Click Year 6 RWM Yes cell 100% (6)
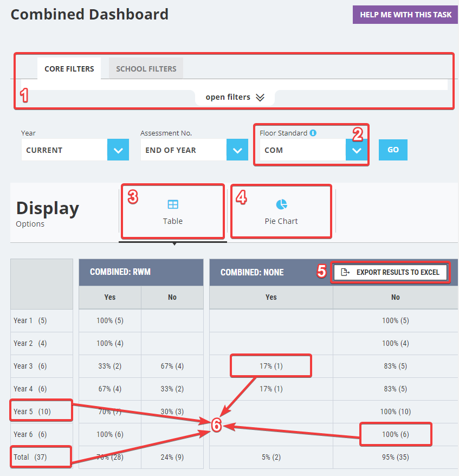459x476 pixels. pyautogui.click(x=110, y=434)
